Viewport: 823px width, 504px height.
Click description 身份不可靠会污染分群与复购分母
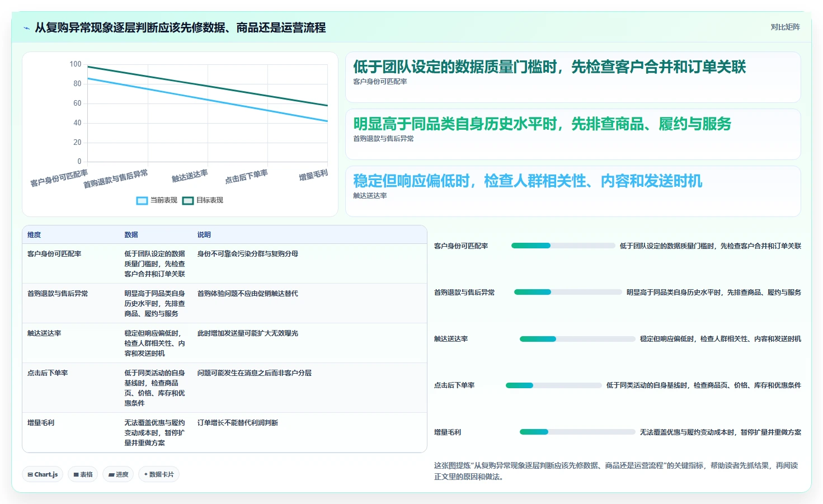point(247,254)
